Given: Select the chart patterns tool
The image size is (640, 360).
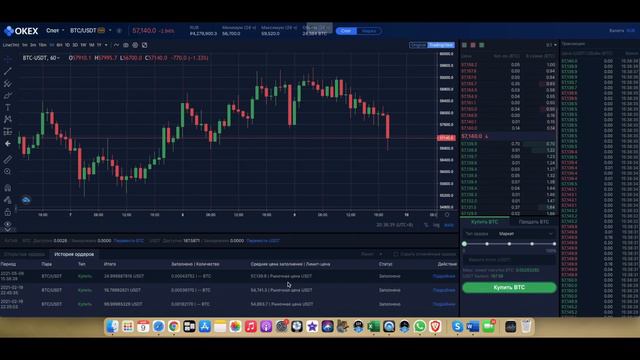Looking at the screenshot, I should 7,119.
